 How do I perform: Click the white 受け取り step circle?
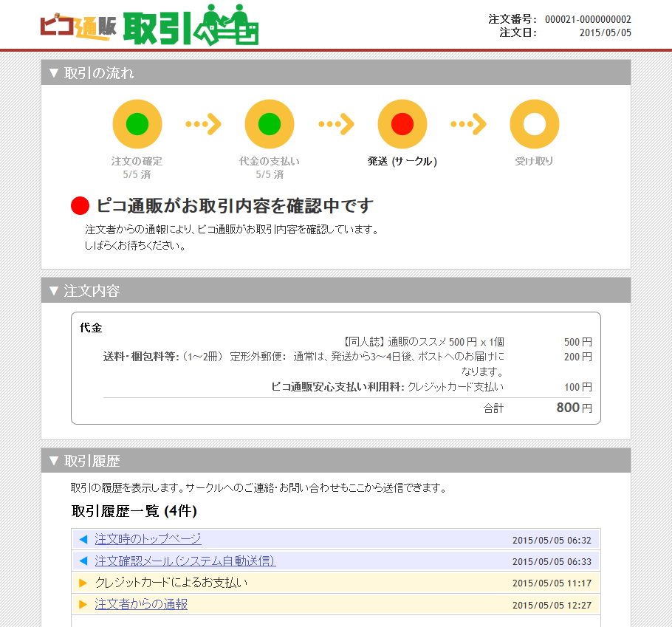point(534,124)
